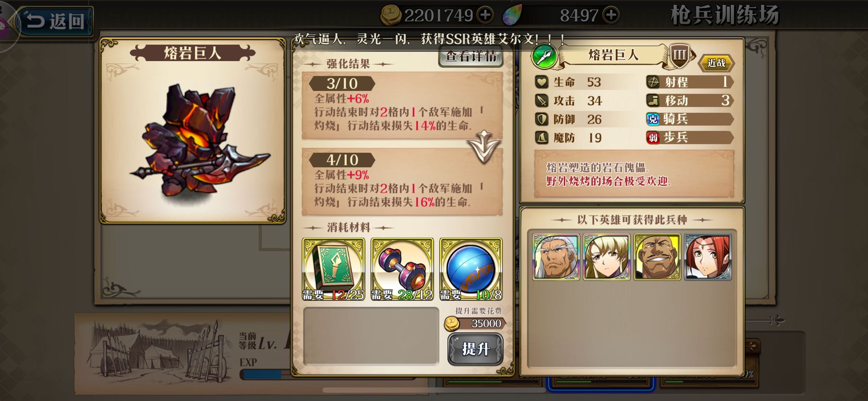Screen dimensions: 868x401
Task: Tap the white-haired old hero portrait
Action: click(x=556, y=257)
